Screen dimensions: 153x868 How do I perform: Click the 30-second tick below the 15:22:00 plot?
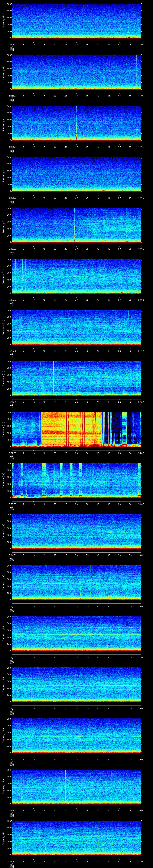77,453
